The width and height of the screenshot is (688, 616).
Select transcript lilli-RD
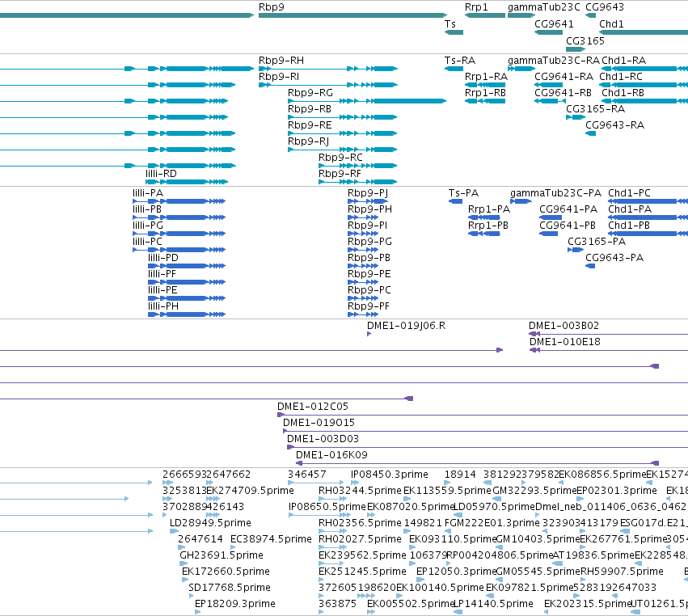coord(161,174)
